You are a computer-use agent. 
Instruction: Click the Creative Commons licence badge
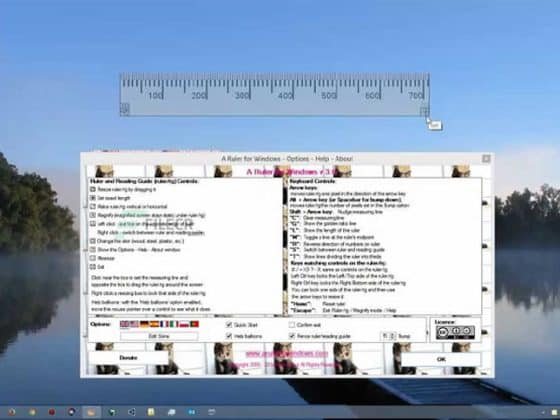tap(455, 332)
